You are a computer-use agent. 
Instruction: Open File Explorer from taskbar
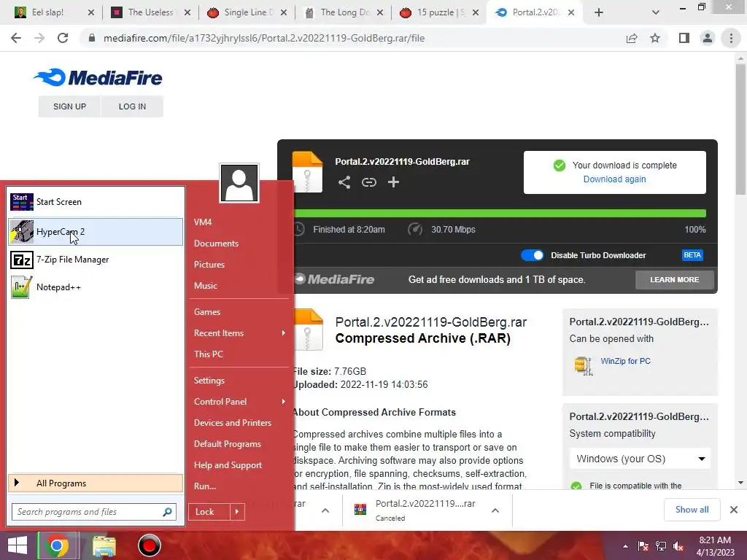(x=104, y=545)
